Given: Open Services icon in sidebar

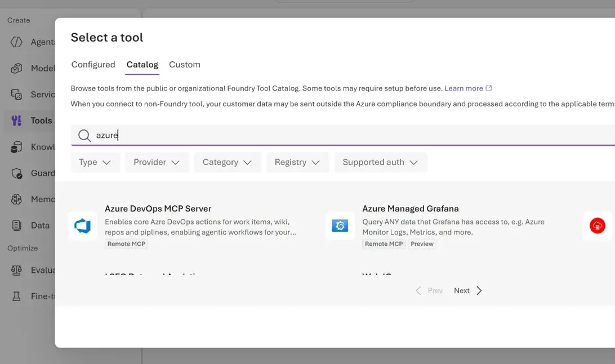Looking at the screenshot, I should coord(16,95).
